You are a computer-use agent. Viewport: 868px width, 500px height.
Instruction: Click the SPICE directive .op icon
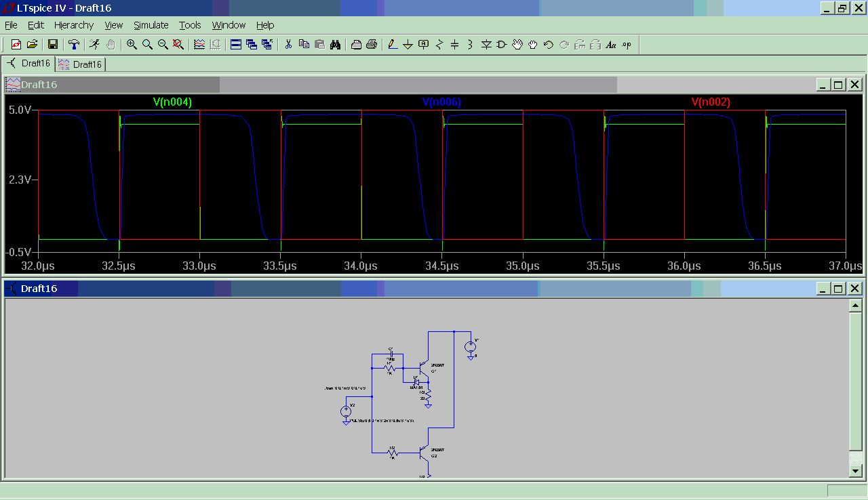[626, 45]
